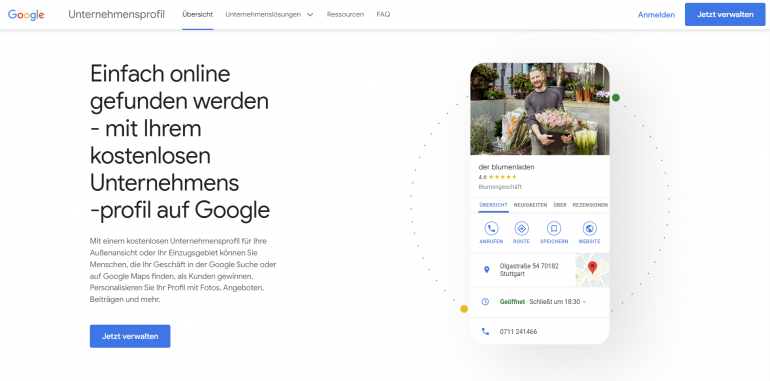The image size is (770, 381).
Task: Click the Google logo
Action: point(26,15)
